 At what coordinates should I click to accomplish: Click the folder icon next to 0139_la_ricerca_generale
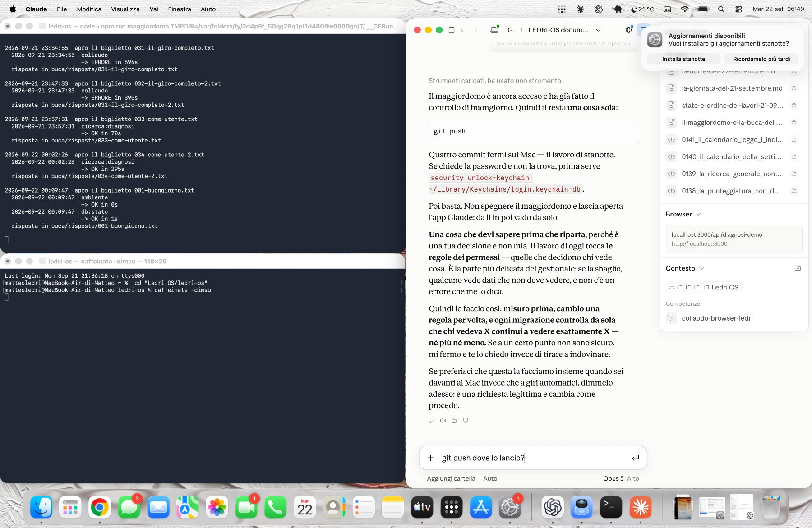(794, 174)
